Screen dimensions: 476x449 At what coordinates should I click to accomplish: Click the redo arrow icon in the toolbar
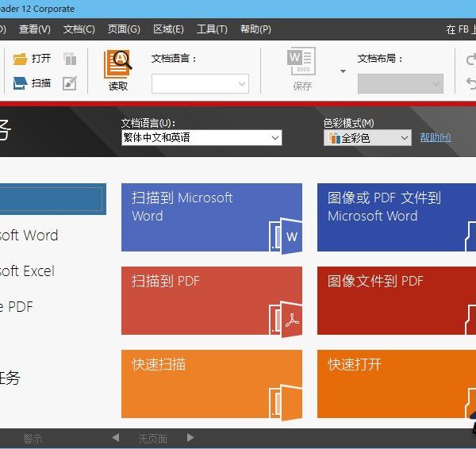click(470, 59)
